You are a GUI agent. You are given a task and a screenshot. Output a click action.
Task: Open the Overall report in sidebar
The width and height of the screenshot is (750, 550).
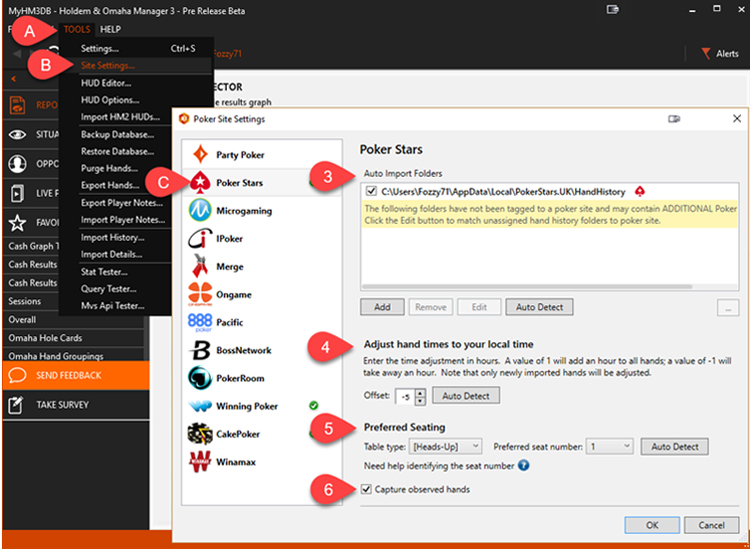[74, 319]
